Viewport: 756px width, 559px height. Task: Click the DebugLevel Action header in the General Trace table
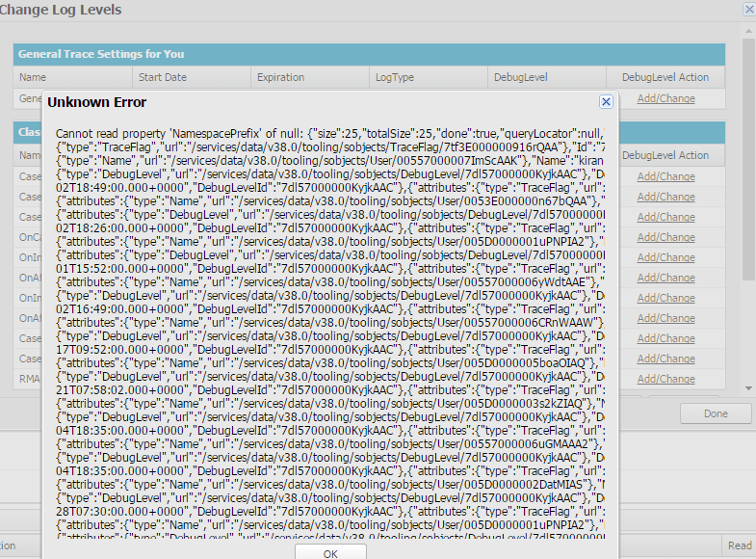(665, 77)
